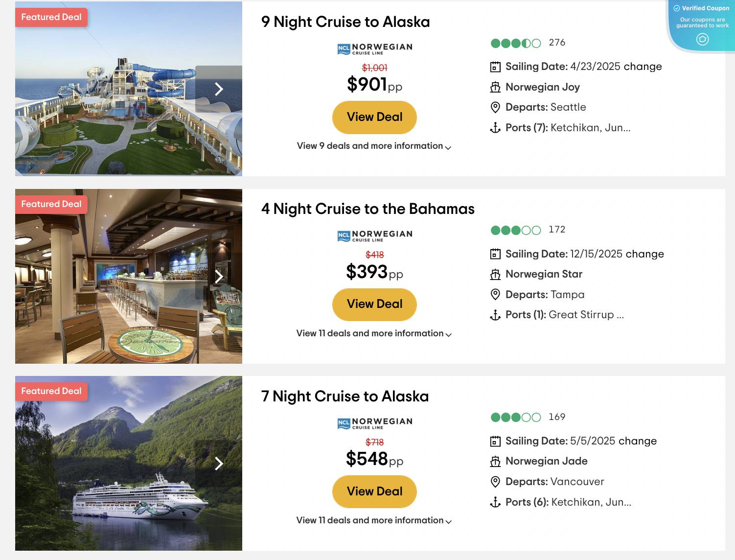Screen dimensions: 735x560
Task: Expand View 11 deals for the Bahamas cruise
Action: (x=374, y=333)
